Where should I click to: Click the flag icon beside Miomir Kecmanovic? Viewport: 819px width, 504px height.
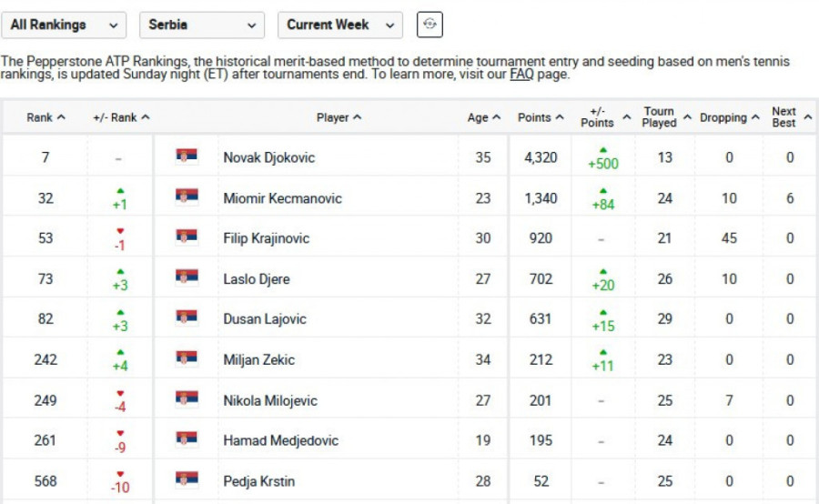187,197
